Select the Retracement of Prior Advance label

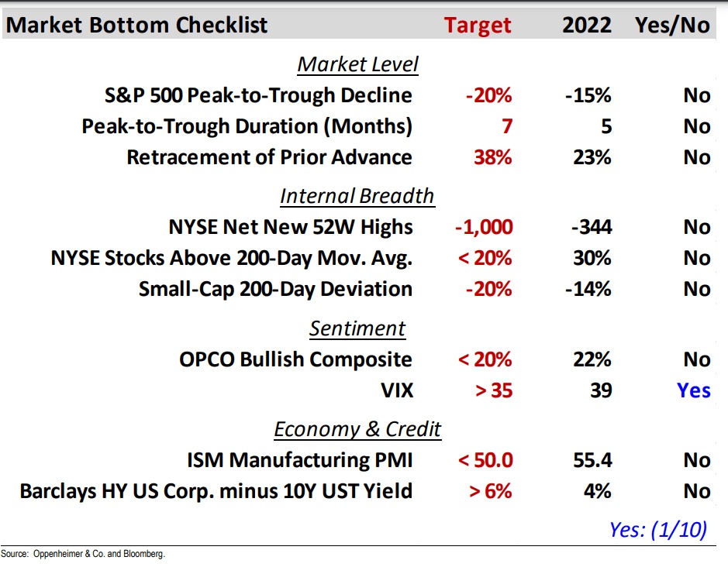pos(269,157)
